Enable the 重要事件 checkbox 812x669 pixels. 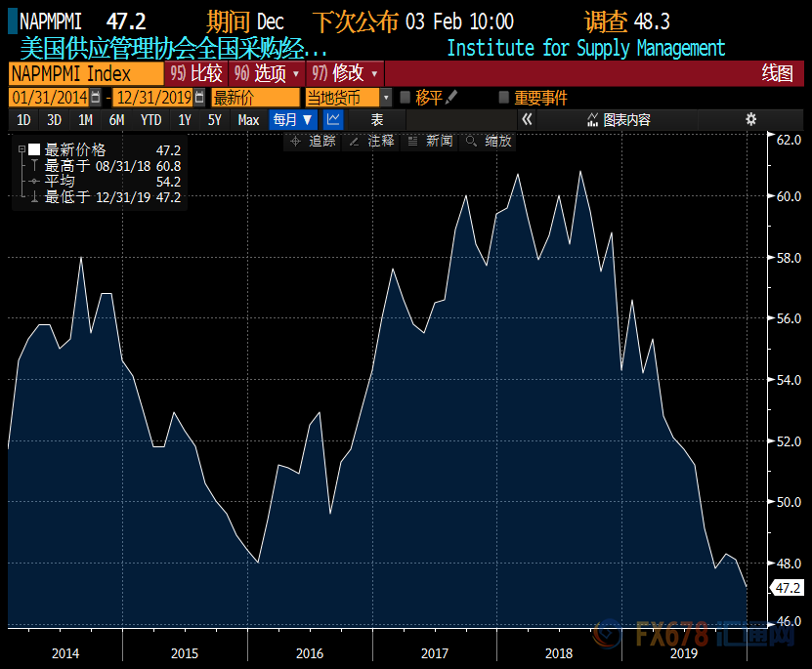503,97
